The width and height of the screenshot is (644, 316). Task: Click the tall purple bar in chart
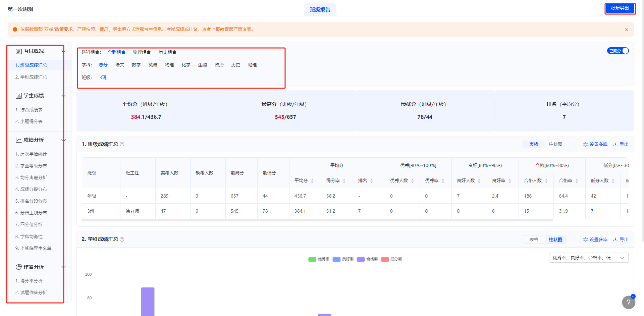click(148, 302)
